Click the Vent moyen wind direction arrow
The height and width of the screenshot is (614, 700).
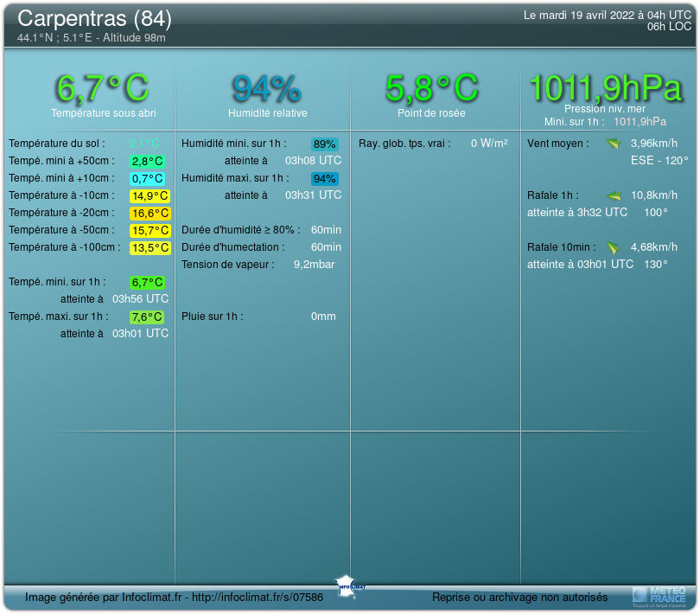613,144
